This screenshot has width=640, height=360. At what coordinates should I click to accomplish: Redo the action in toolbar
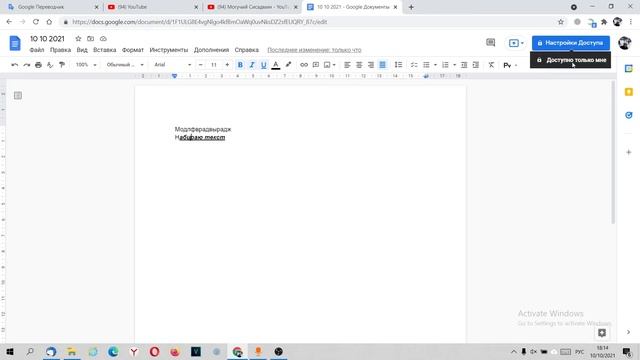coord(27,65)
